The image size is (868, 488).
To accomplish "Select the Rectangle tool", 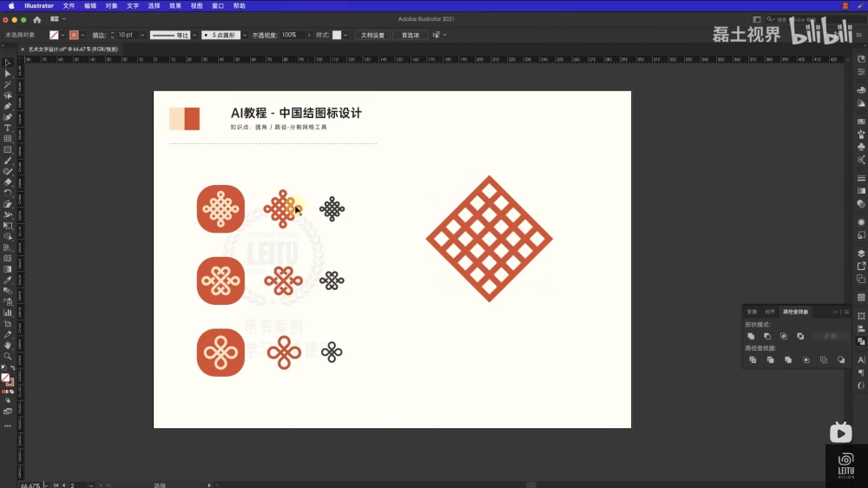I will pos(8,149).
